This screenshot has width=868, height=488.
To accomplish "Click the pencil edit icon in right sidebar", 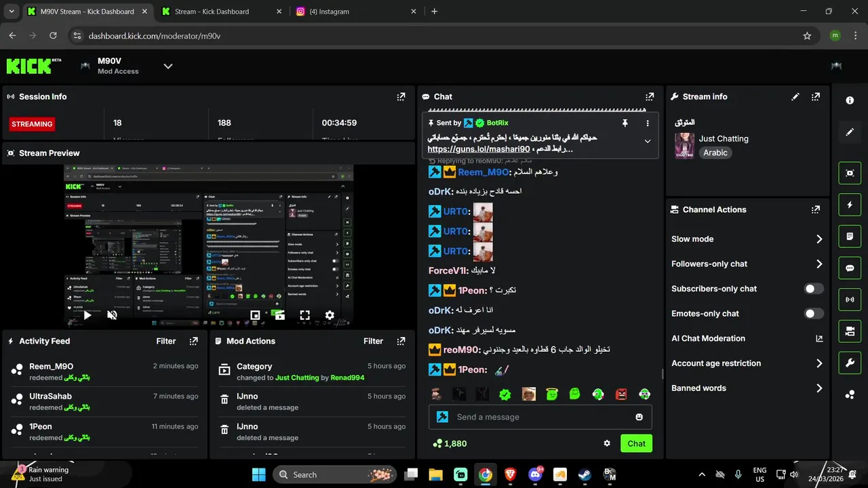I will [x=850, y=132].
